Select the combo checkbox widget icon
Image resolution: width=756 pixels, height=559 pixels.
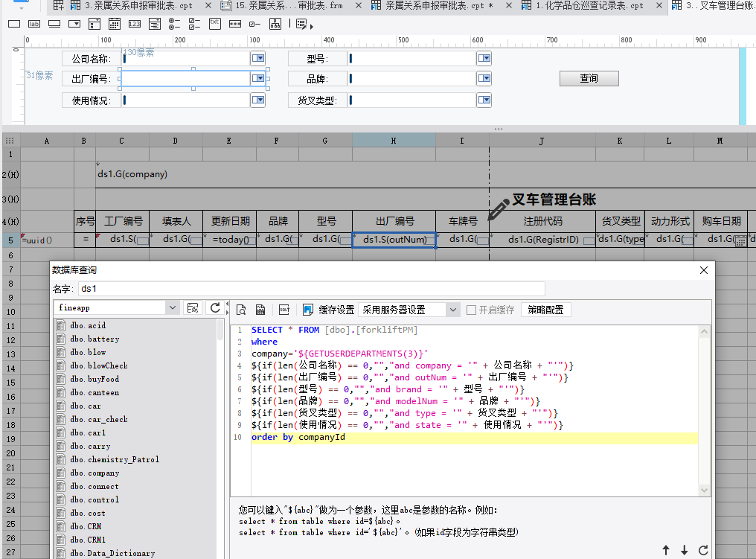(x=94, y=24)
